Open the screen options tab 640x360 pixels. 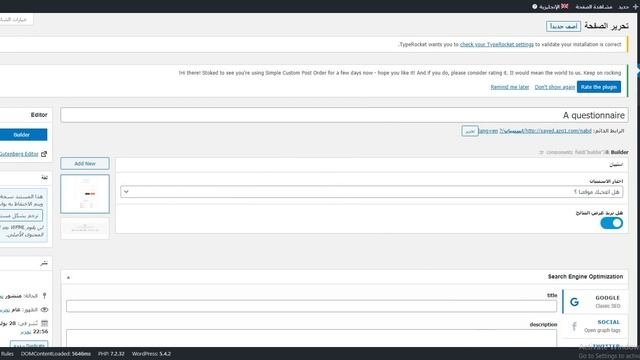coord(16,19)
